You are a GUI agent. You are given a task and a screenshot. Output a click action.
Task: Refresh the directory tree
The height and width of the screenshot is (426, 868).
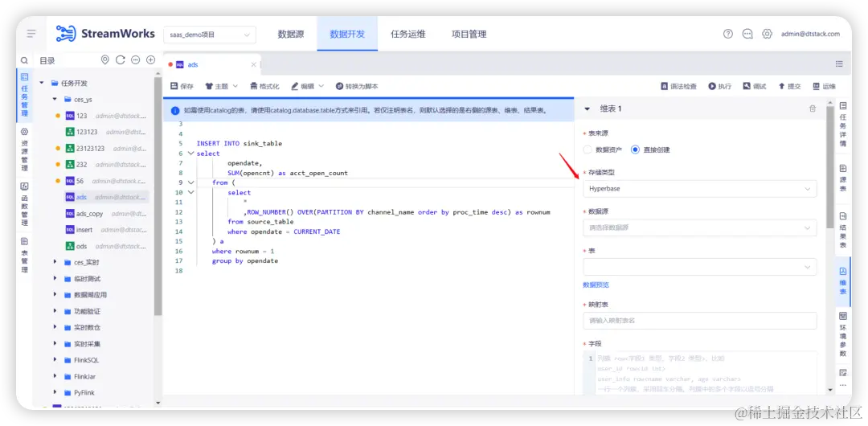pyautogui.click(x=120, y=60)
